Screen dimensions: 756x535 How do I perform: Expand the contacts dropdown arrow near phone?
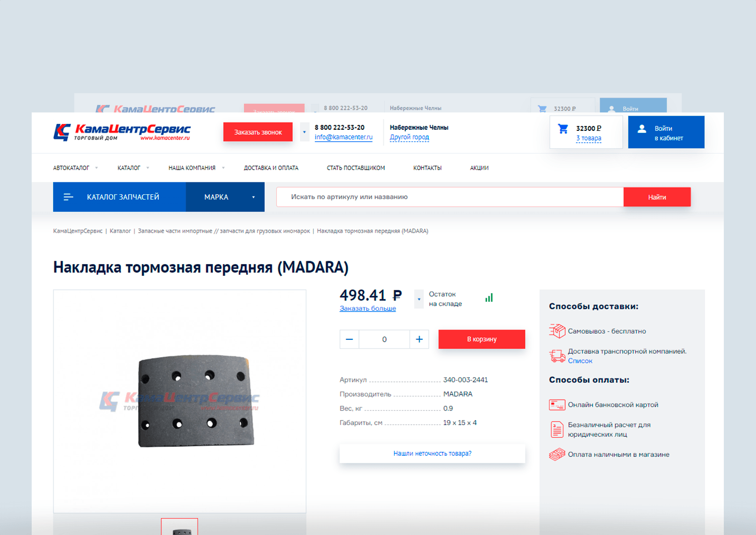click(x=304, y=132)
